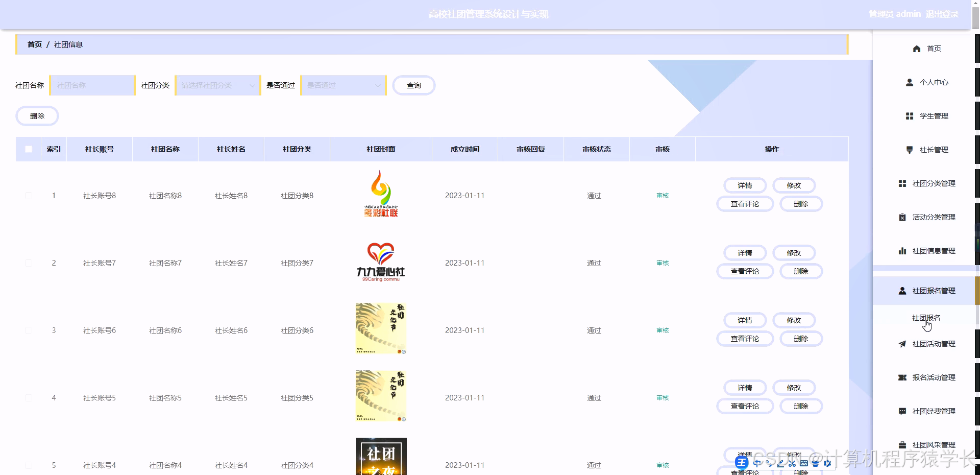Click the IME skin shirt icon
Screen dimensions: 980x475
click(x=816, y=463)
